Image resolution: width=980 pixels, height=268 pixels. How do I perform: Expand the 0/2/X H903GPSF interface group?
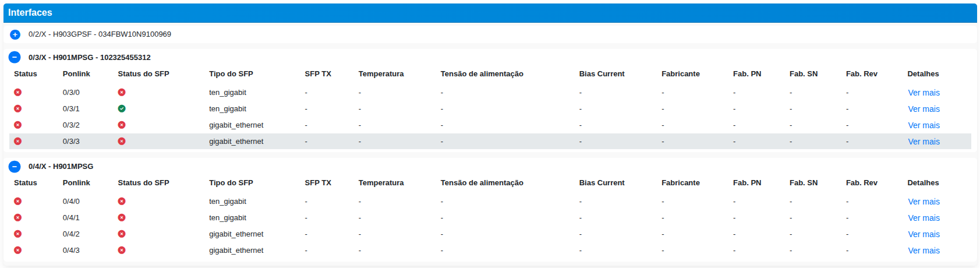click(x=15, y=34)
